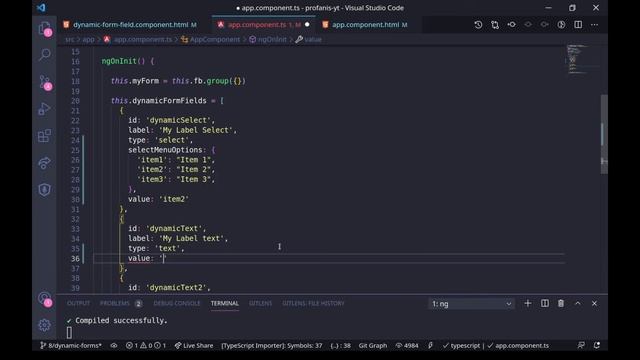Click 'selectMenuOptions' on line 25
This screenshot has height=360, width=640.
pos(165,150)
